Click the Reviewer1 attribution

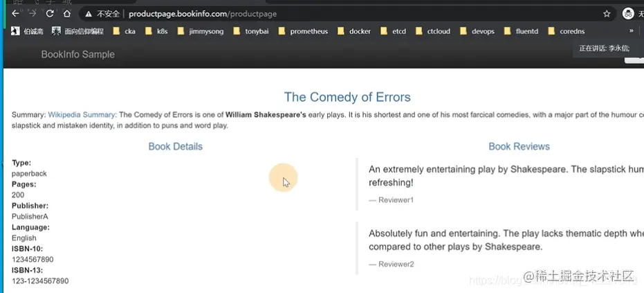coord(392,200)
